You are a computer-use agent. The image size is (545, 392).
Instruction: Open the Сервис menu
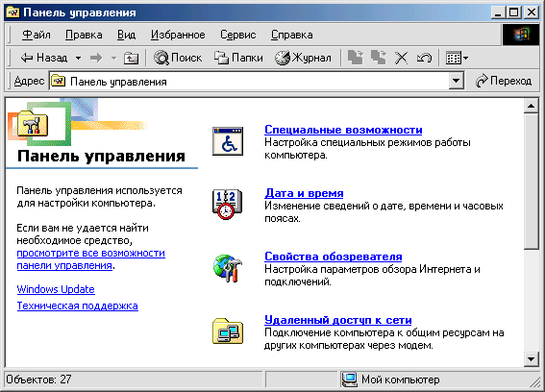[237, 35]
